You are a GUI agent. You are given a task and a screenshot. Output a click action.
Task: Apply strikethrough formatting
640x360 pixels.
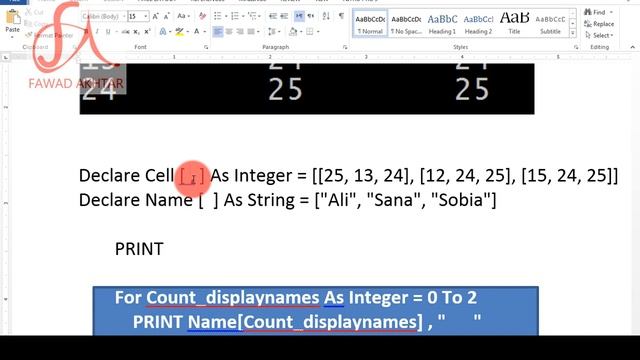tap(125, 31)
